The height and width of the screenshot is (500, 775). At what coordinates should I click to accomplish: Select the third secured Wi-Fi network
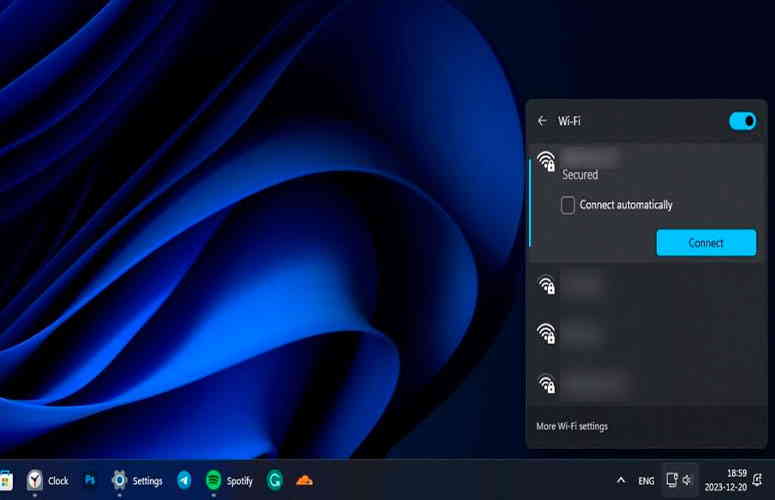pyautogui.click(x=647, y=333)
